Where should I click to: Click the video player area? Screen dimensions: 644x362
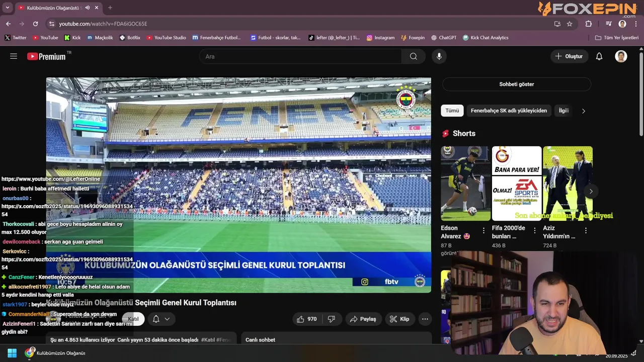(238, 185)
